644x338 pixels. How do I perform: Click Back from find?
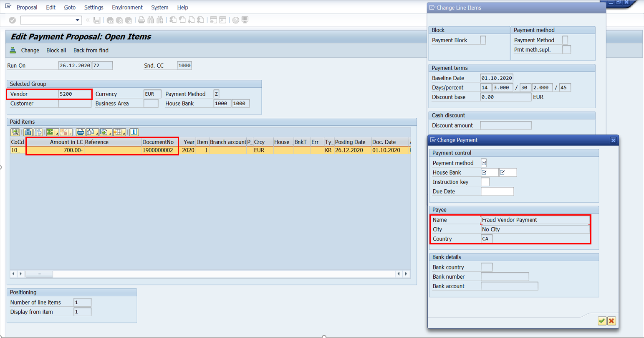click(x=91, y=50)
